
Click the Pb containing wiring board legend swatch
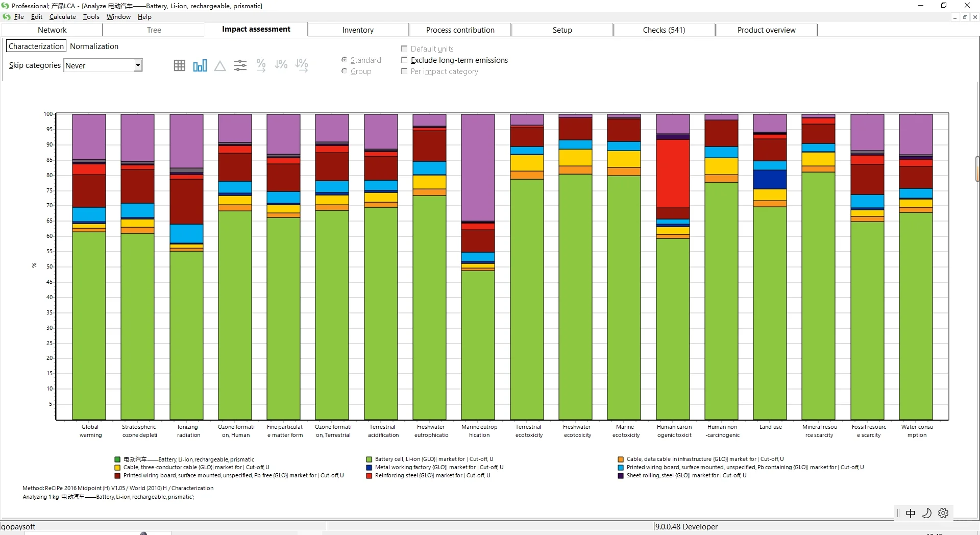[x=621, y=468]
